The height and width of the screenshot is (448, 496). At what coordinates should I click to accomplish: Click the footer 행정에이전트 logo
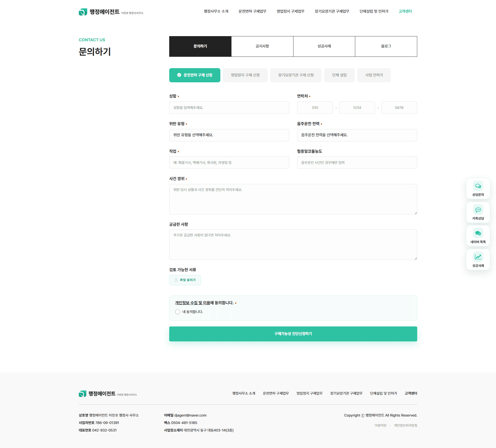tap(108, 394)
